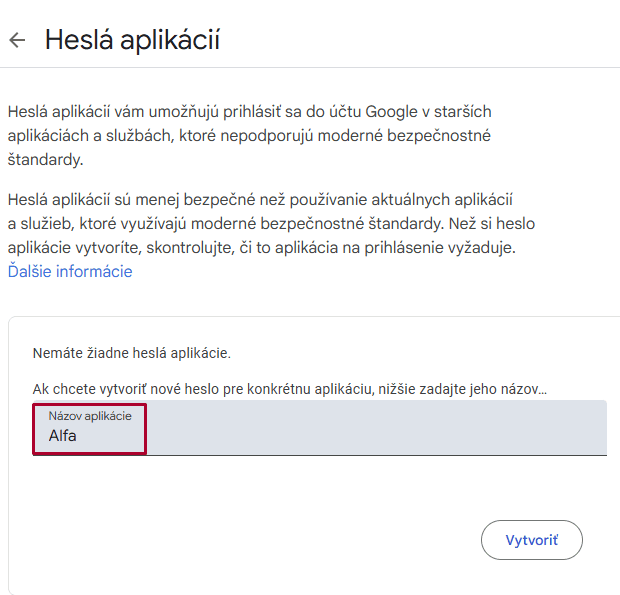Click the text prihlásenie vyžaduje
The image size is (620, 595).
(470, 247)
